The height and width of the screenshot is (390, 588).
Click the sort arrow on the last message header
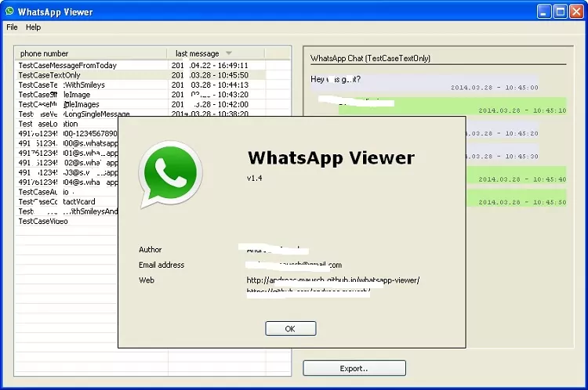(x=229, y=53)
